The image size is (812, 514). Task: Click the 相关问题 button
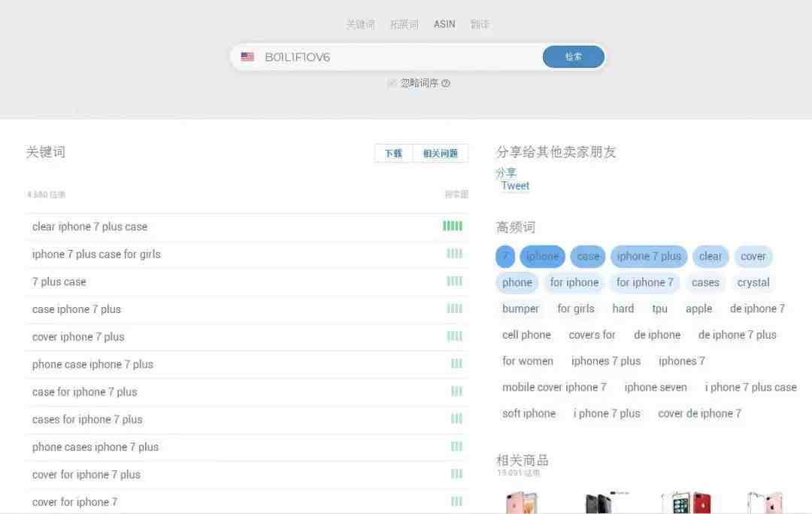tap(441, 154)
